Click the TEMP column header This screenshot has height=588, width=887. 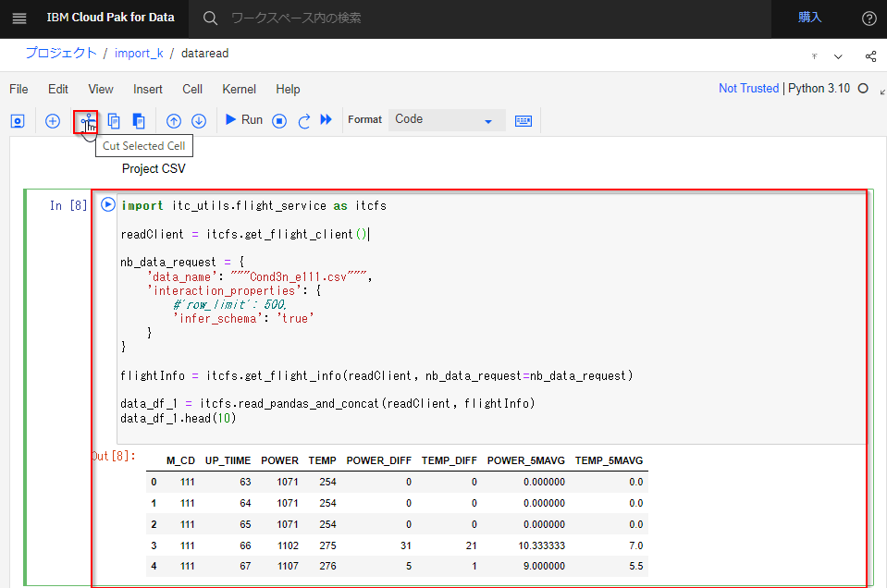click(x=323, y=460)
